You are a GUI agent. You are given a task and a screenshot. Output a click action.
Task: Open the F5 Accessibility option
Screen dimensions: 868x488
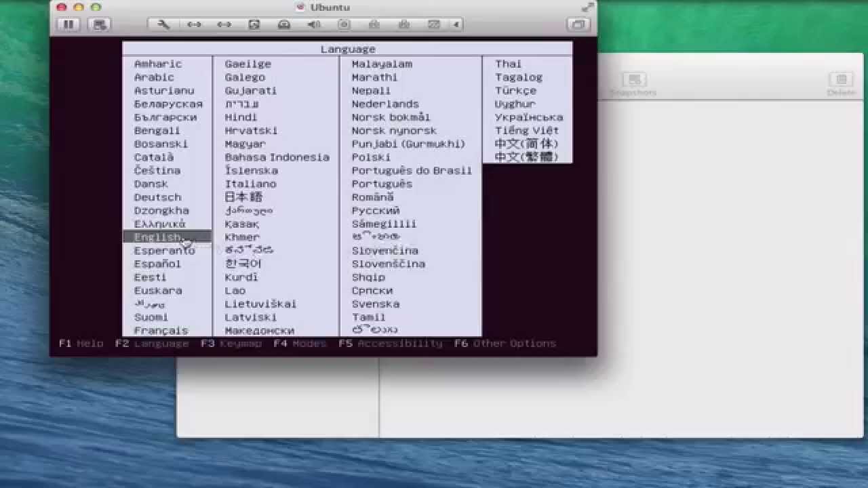391,344
